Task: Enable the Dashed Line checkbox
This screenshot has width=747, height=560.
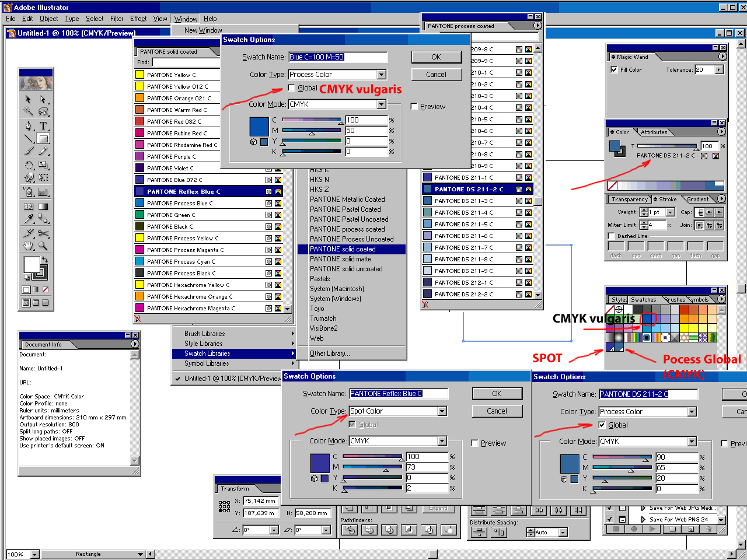Action: pyautogui.click(x=612, y=236)
